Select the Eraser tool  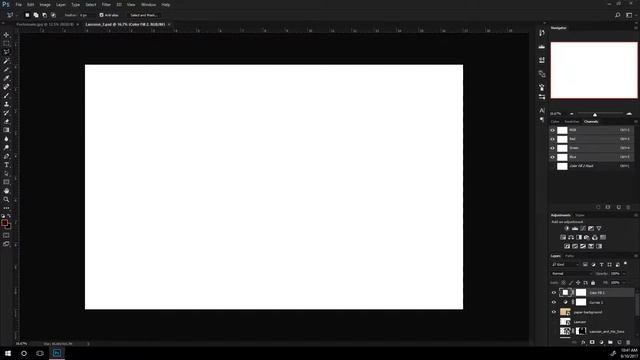[x=6, y=121]
